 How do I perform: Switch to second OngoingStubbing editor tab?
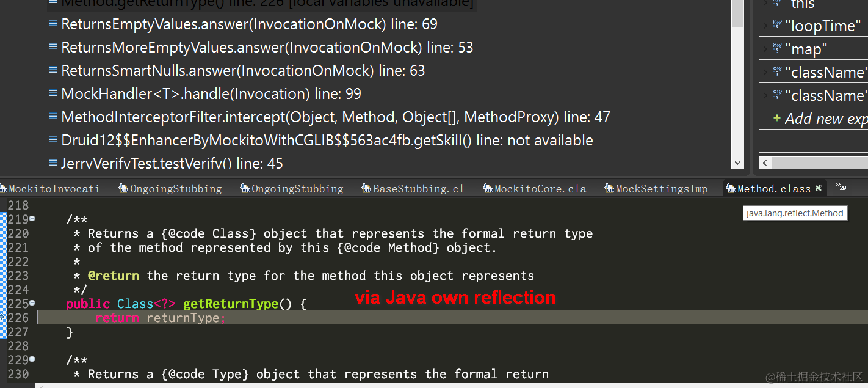coord(292,189)
